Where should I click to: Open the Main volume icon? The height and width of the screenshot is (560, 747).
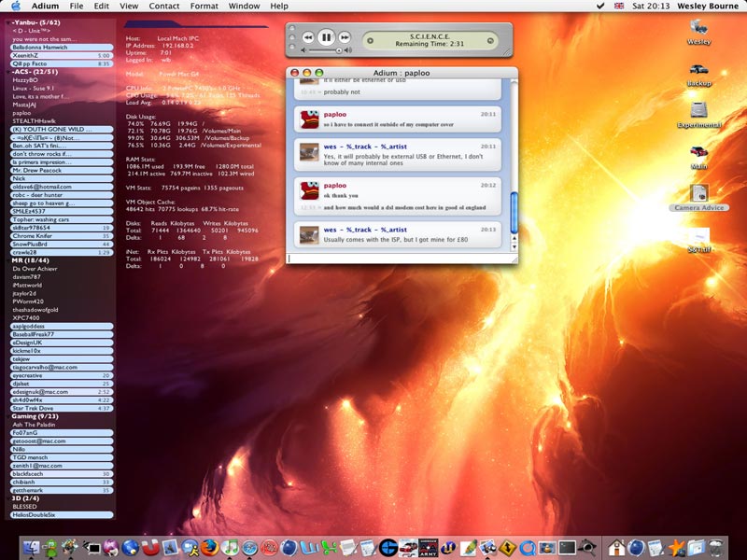click(x=698, y=153)
